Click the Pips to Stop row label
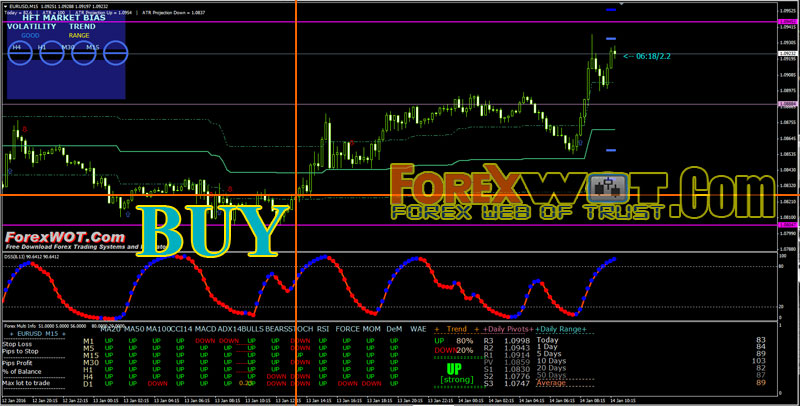800x406 pixels. tap(20, 351)
